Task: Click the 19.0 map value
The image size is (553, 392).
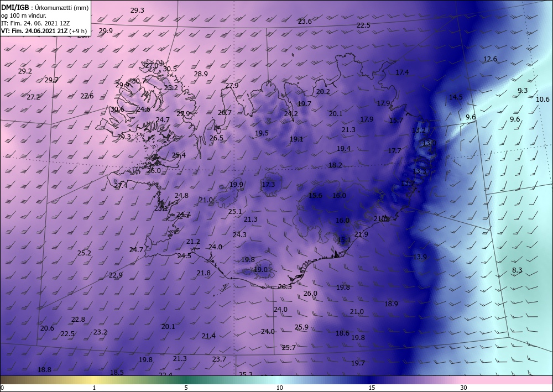Action: tap(260, 270)
